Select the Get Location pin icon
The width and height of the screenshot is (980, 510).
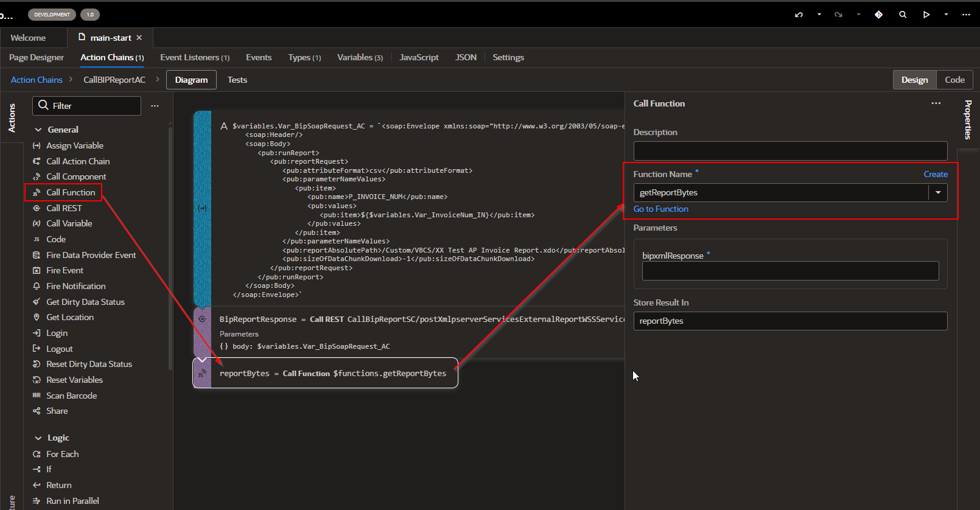click(x=37, y=317)
